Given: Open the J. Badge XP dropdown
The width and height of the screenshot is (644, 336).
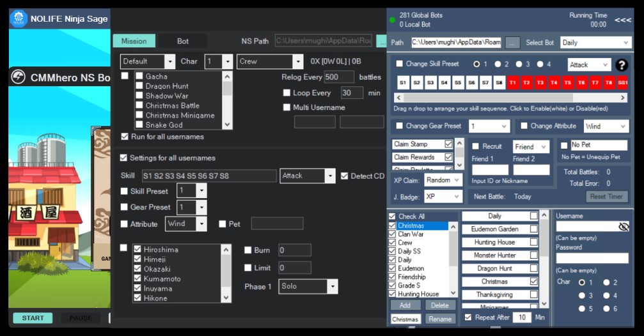Looking at the screenshot, I should click(x=443, y=197).
